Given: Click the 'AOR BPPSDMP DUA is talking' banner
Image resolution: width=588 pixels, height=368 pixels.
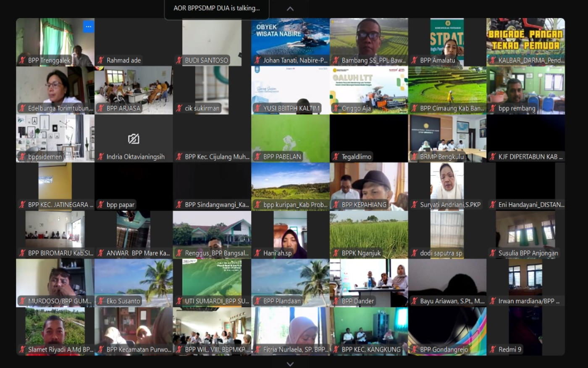Looking at the screenshot, I should [x=217, y=8].
